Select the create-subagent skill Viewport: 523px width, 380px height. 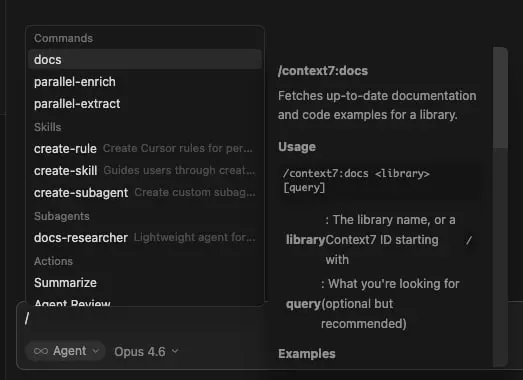(145, 193)
